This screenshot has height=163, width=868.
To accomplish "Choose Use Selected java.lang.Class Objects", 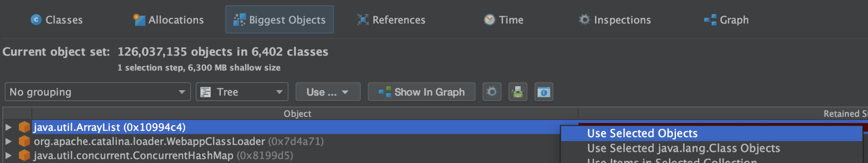I will 683,148.
